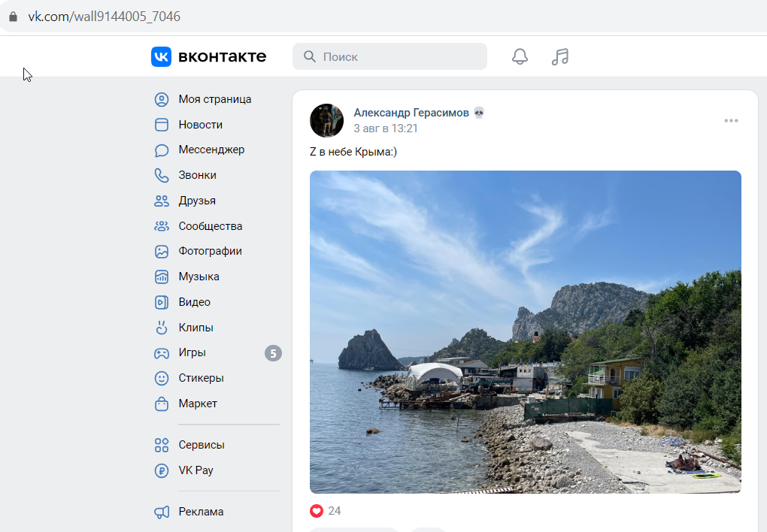Click the Сервисы grid icon
Screen dimensions: 767x532
tap(162, 445)
